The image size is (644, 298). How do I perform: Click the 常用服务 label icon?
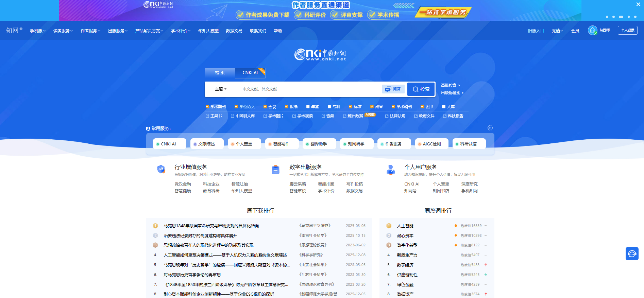(x=148, y=129)
